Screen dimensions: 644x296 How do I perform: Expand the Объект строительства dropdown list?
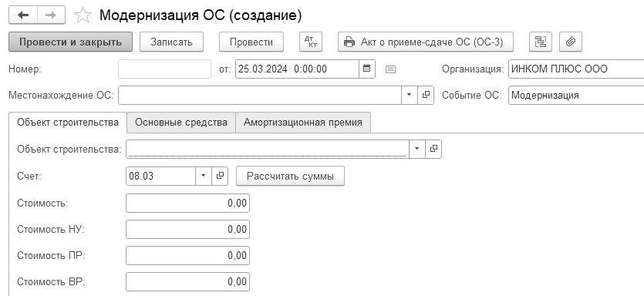pyautogui.click(x=417, y=149)
